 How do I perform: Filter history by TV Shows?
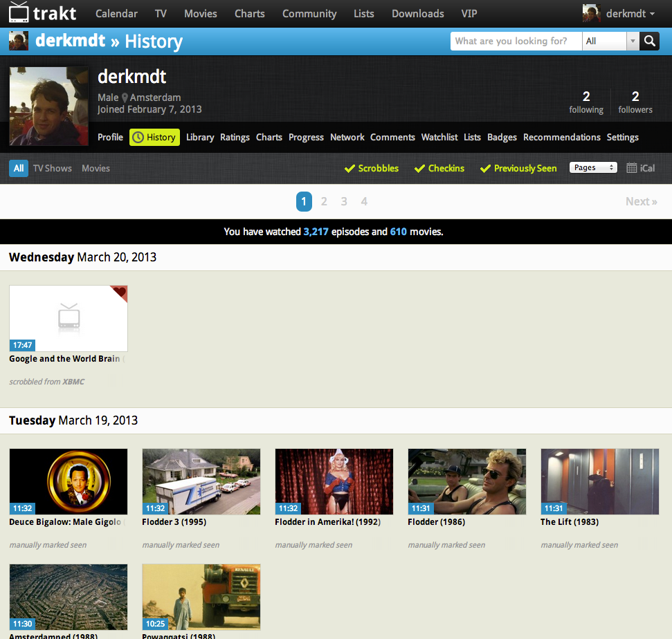pyautogui.click(x=53, y=168)
